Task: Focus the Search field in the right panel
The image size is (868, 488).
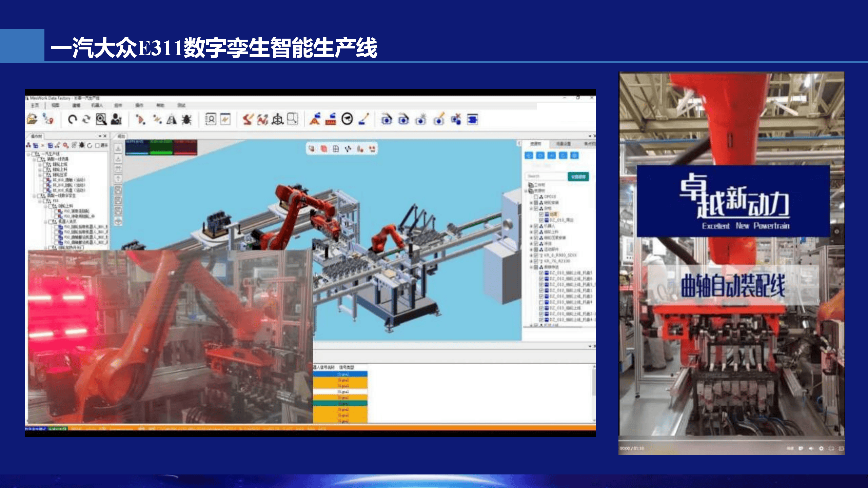Action: tap(546, 177)
